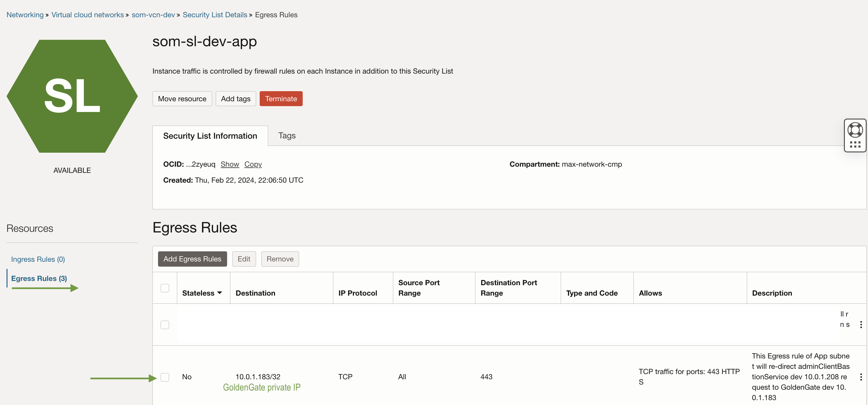The width and height of the screenshot is (868, 405).
Task: Open three-dot menu of first egress row
Action: tap(861, 325)
